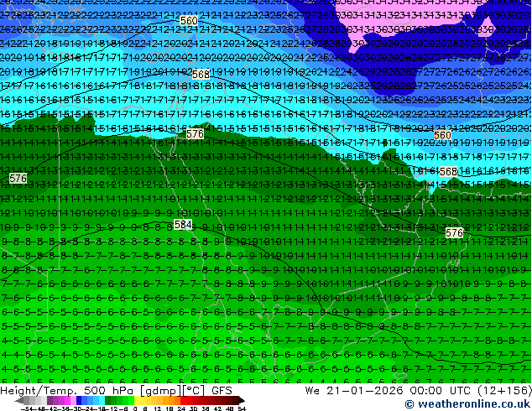Click the "We 21-01-2026 00:00 UTC" forecast time
The image size is (532, 411).
(389, 391)
